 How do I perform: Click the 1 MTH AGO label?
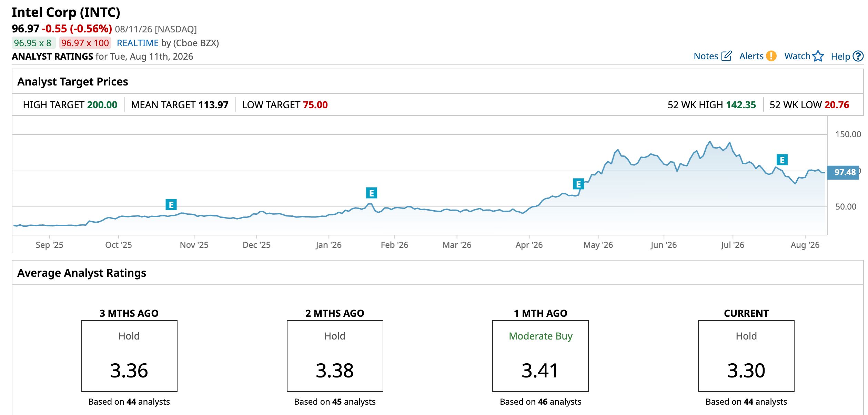tap(541, 313)
